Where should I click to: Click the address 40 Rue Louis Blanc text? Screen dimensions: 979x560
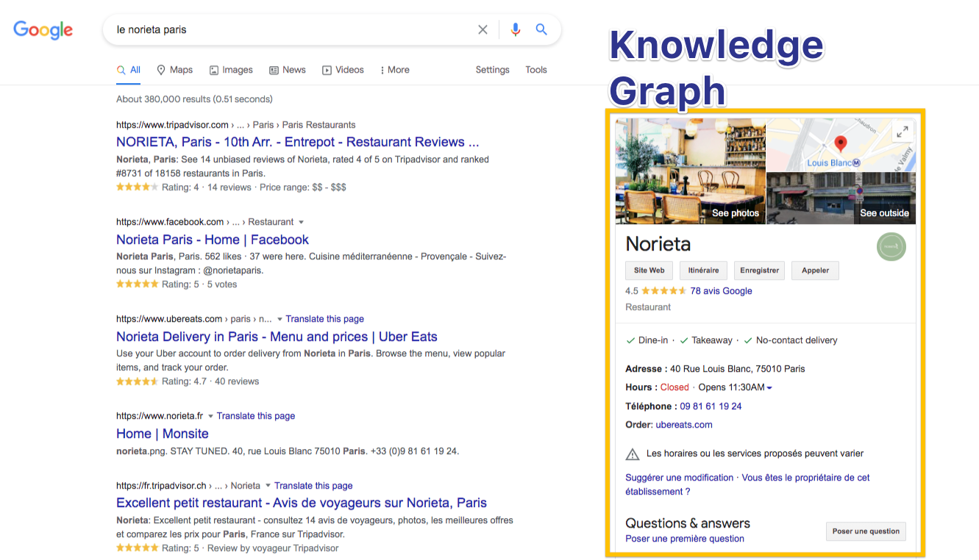click(738, 369)
